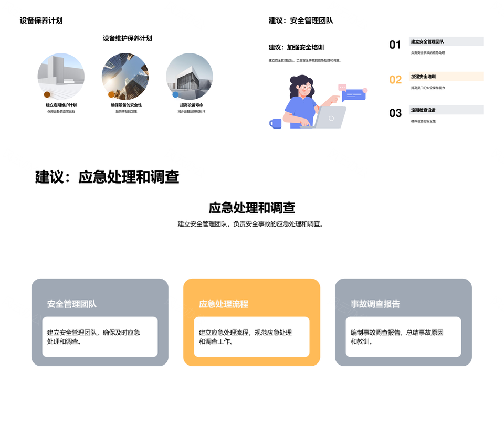Click the 建议：应急处理和调查 slide title
The image size is (504, 428).
(x=107, y=177)
